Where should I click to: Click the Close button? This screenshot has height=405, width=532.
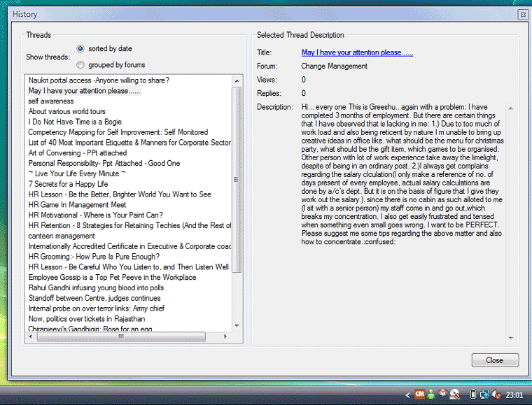(495, 360)
